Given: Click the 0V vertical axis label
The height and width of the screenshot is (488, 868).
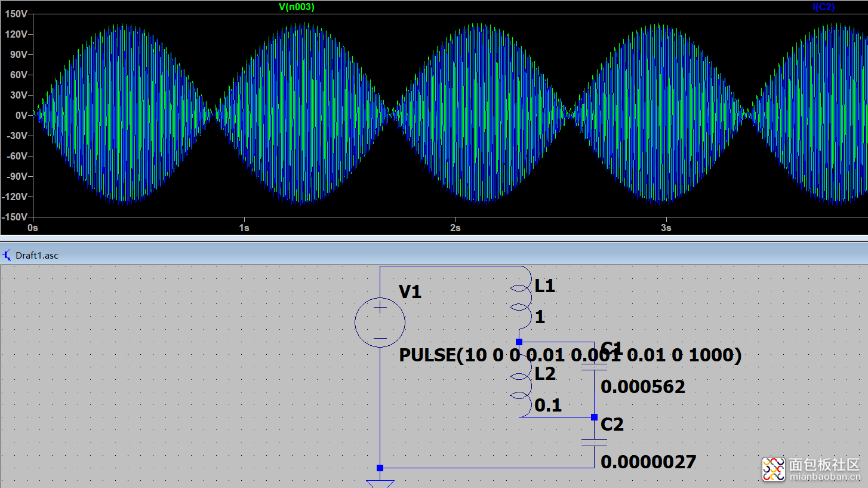Looking at the screenshot, I should point(21,115).
